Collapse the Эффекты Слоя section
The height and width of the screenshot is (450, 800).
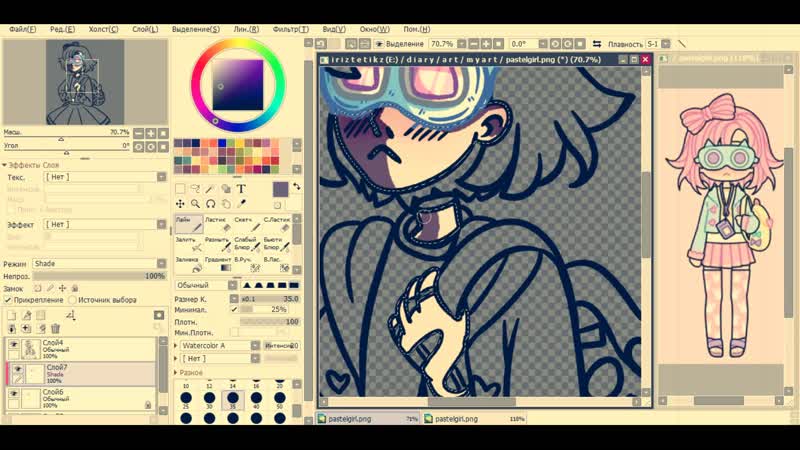click(x=5, y=165)
